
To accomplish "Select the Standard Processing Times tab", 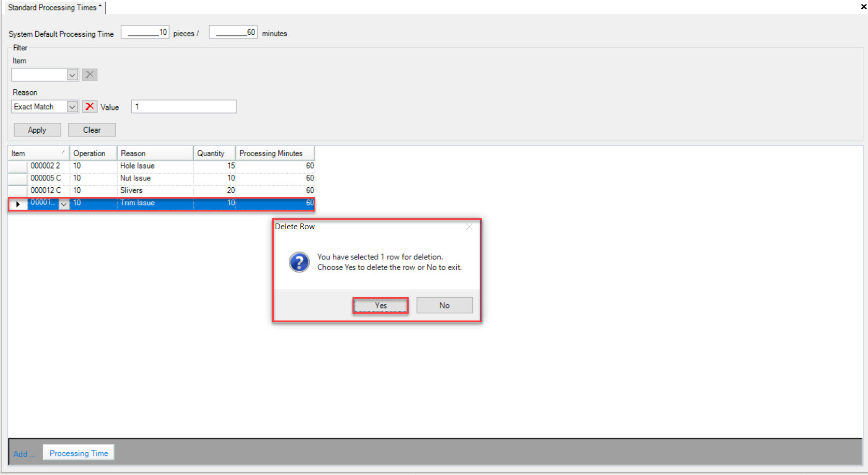I will point(54,7).
